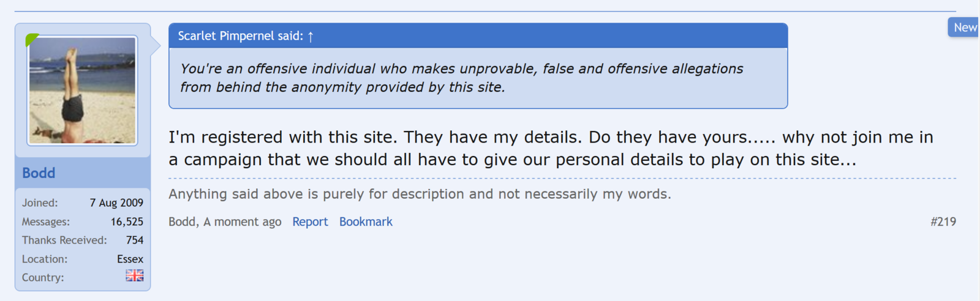980x301 pixels.
Task: Click the joined date 7 Aug 2009
Action: pyautogui.click(x=116, y=203)
